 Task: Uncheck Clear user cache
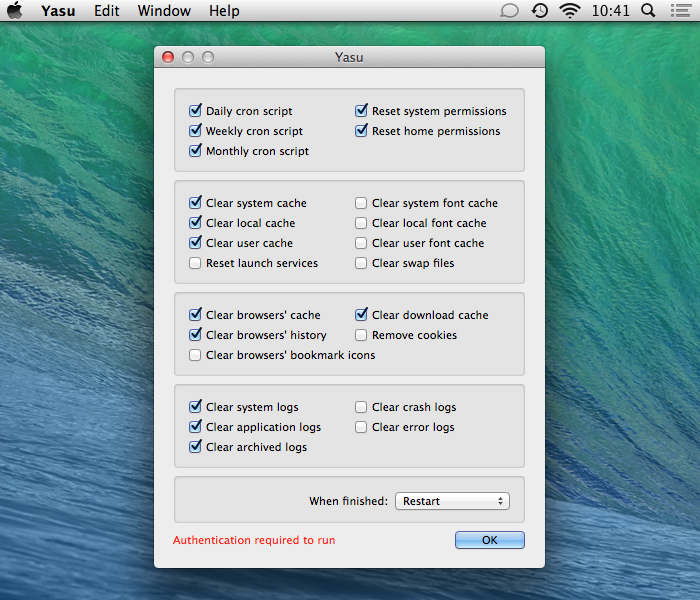click(x=195, y=243)
